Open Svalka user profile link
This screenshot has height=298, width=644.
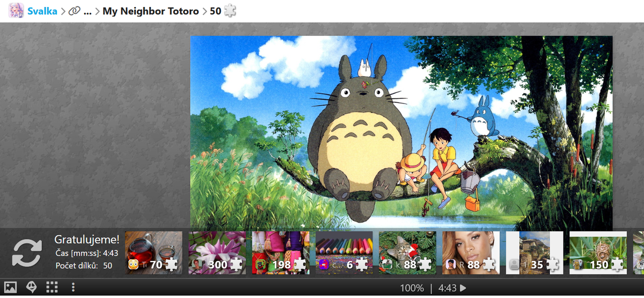pyautogui.click(x=42, y=11)
